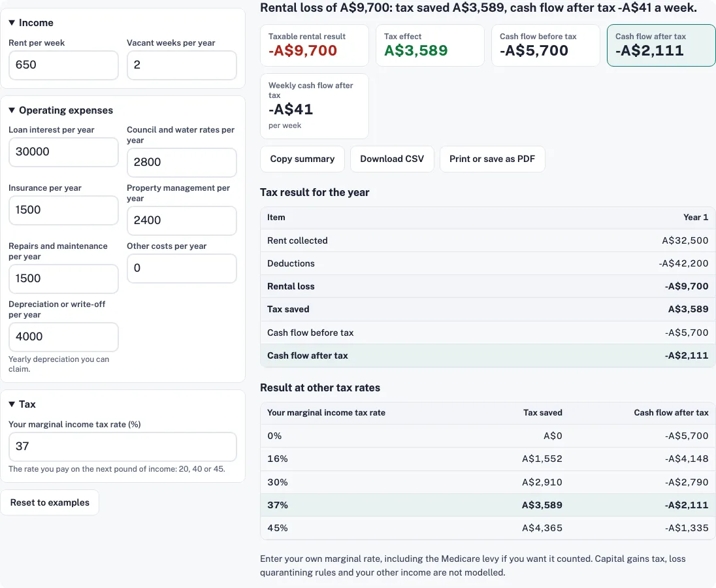Select the Cash flow before tax card
716x588 pixels.
(545, 45)
